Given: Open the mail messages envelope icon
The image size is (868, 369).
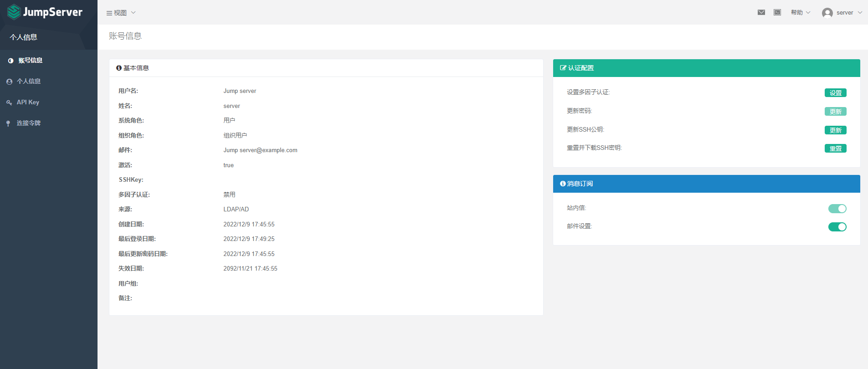Looking at the screenshot, I should [761, 12].
